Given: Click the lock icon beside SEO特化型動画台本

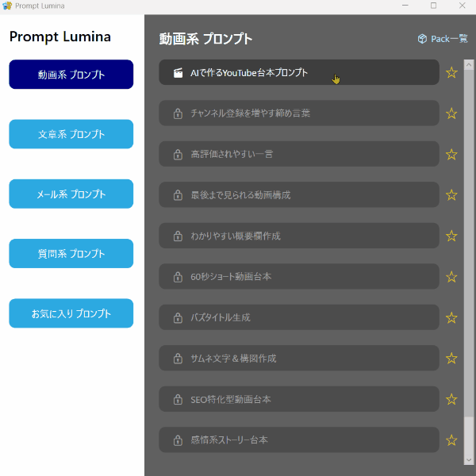Looking at the screenshot, I should 178,400.
